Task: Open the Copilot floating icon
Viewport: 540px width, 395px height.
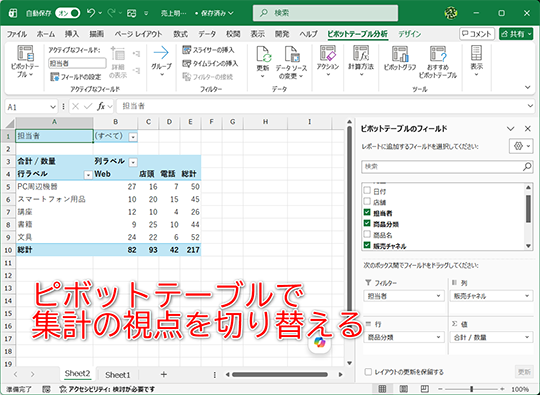Action: pyautogui.click(x=319, y=342)
